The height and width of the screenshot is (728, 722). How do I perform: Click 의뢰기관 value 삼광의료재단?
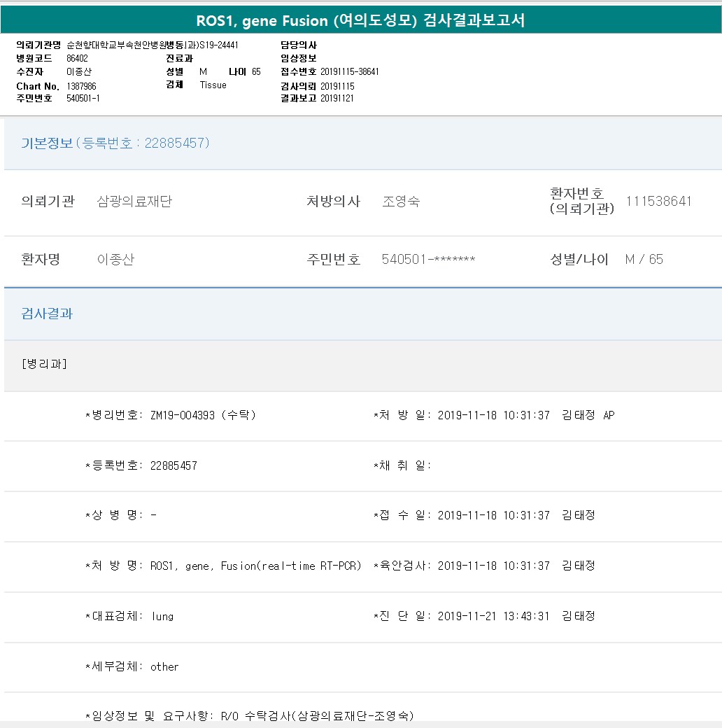click(134, 202)
